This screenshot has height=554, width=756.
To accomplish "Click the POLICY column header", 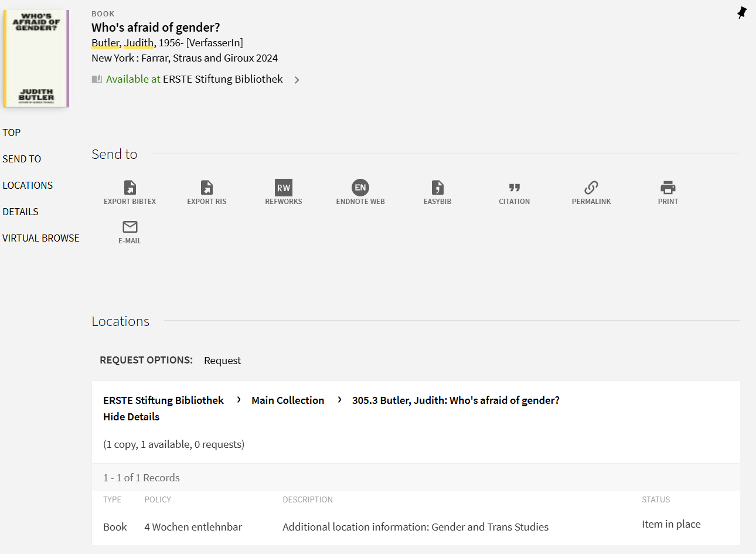I will 158,499.
